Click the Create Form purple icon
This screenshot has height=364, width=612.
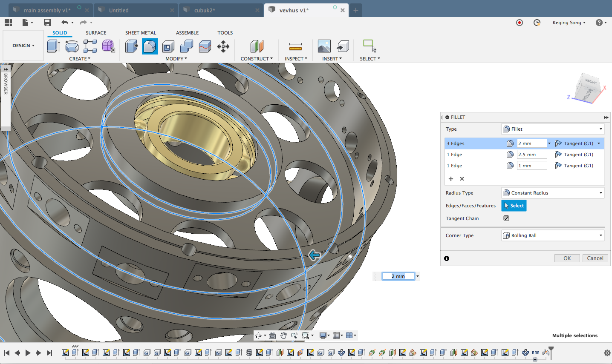[x=108, y=46]
